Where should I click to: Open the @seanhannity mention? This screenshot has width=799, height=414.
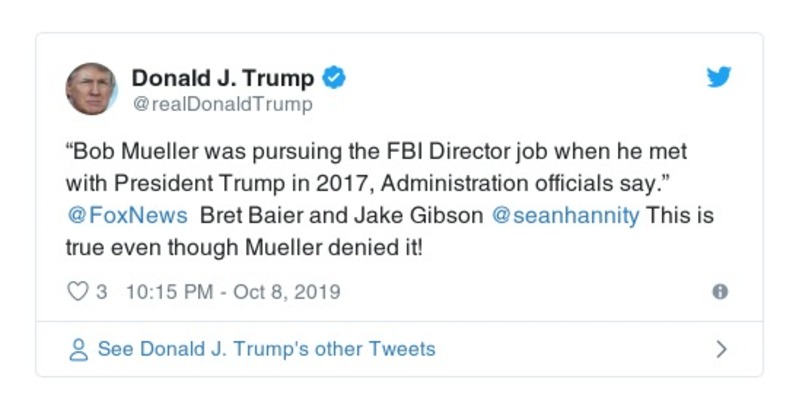tap(565, 216)
